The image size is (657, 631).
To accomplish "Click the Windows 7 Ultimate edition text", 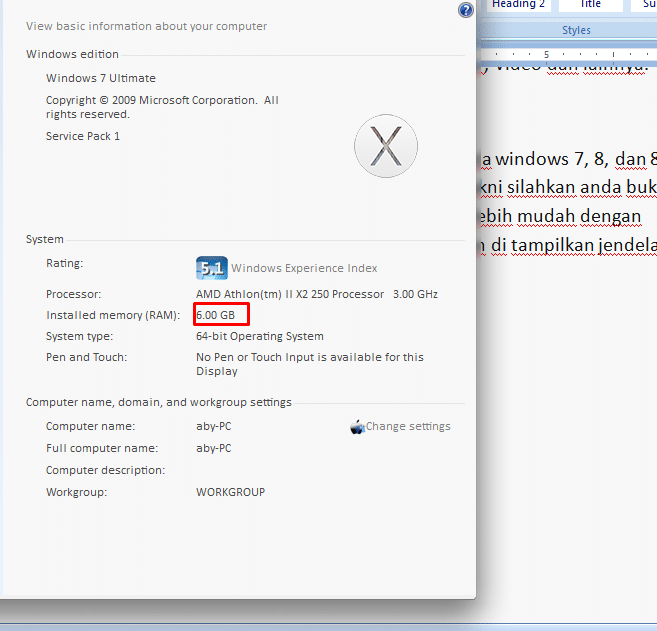I will click(x=101, y=78).
